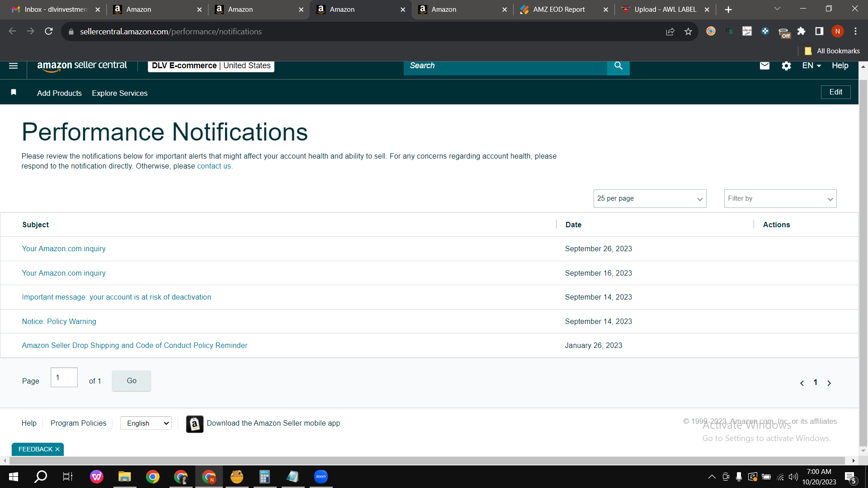Close the FEEDBACK tab

57,449
